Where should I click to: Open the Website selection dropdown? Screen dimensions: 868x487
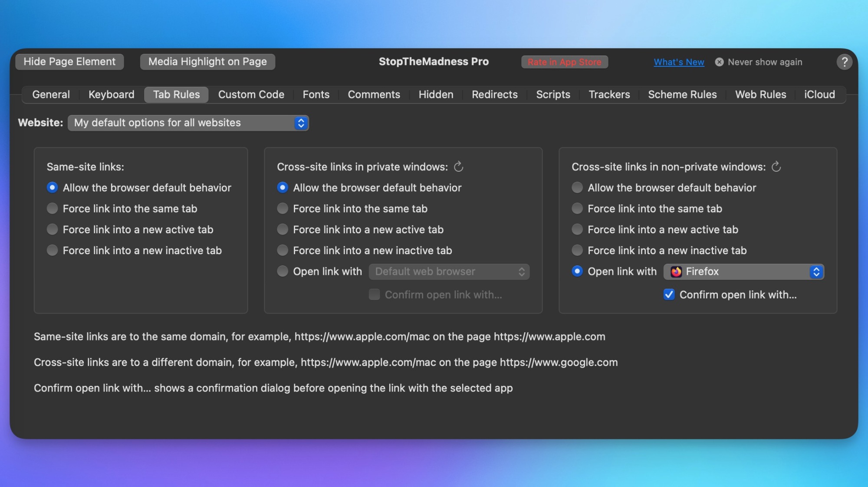[x=188, y=123]
